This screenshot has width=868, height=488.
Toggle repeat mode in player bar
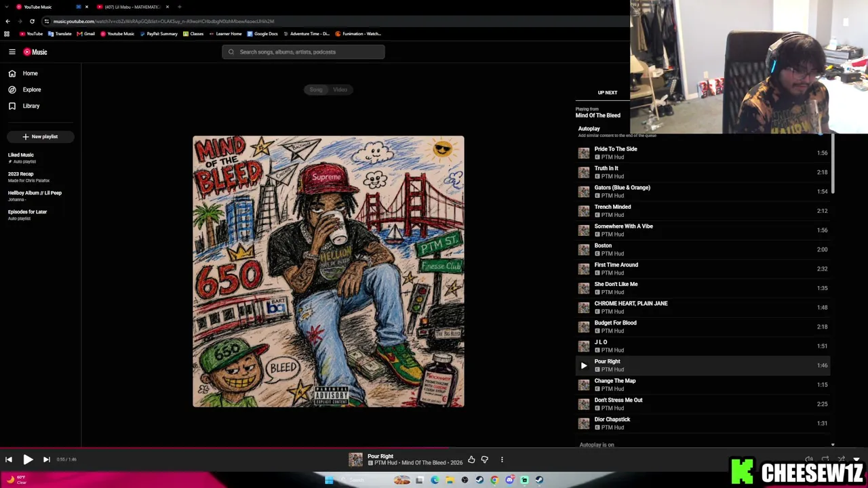[x=825, y=460]
